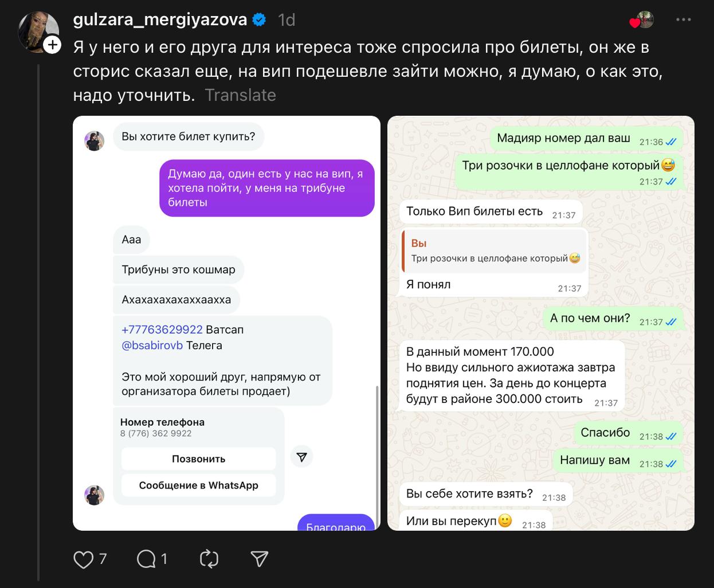Click Сообщение в WhatsApp button
The image size is (714, 588).
click(198, 485)
